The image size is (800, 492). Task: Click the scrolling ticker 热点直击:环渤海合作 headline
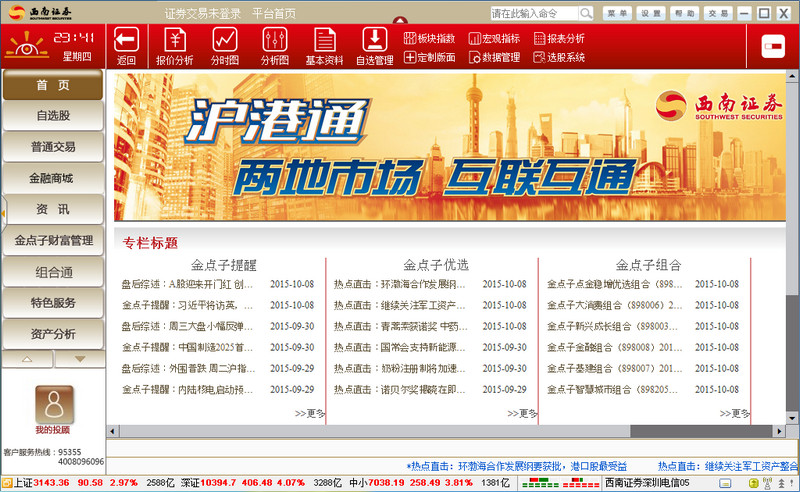(x=517, y=466)
